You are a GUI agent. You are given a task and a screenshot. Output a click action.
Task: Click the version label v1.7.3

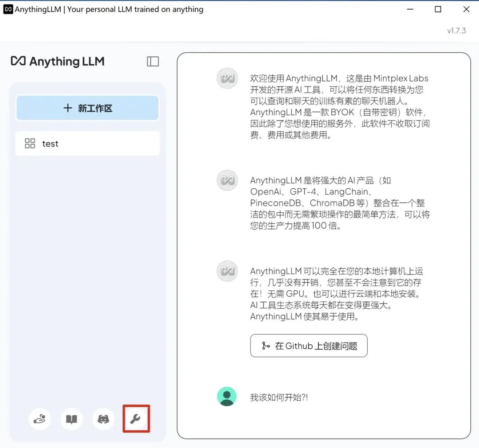[x=456, y=31]
